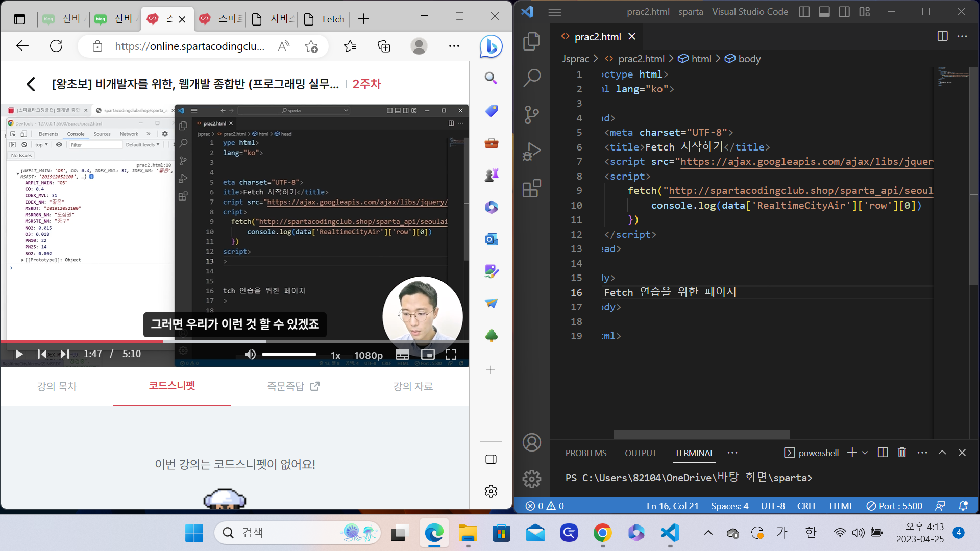This screenshot has width=980, height=551.
Task: Click Live Server Port : 5500 status
Action: 894,506
